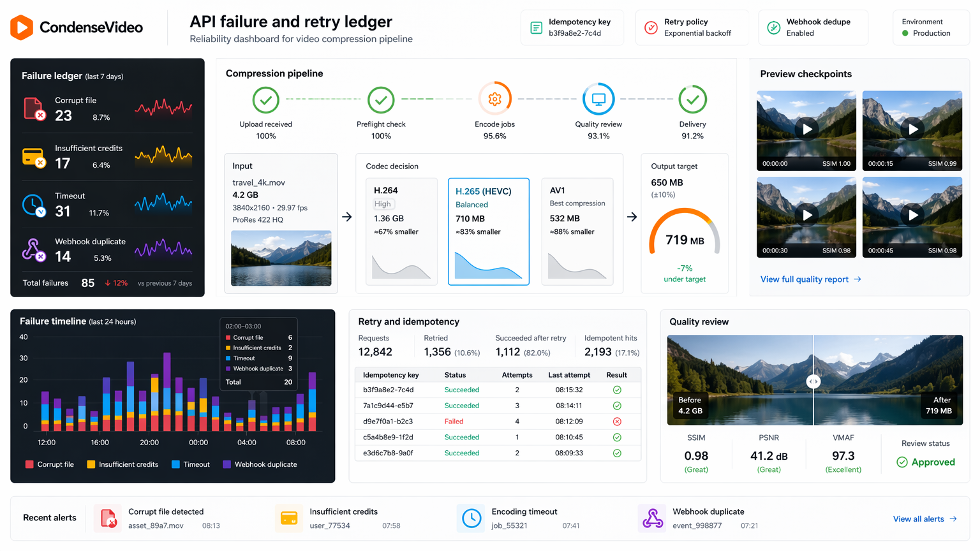The width and height of the screenshot is (980, 551).
Task: Click result check icon for b3f9a8e2-7c4d
Action: (x=617, y=390)
